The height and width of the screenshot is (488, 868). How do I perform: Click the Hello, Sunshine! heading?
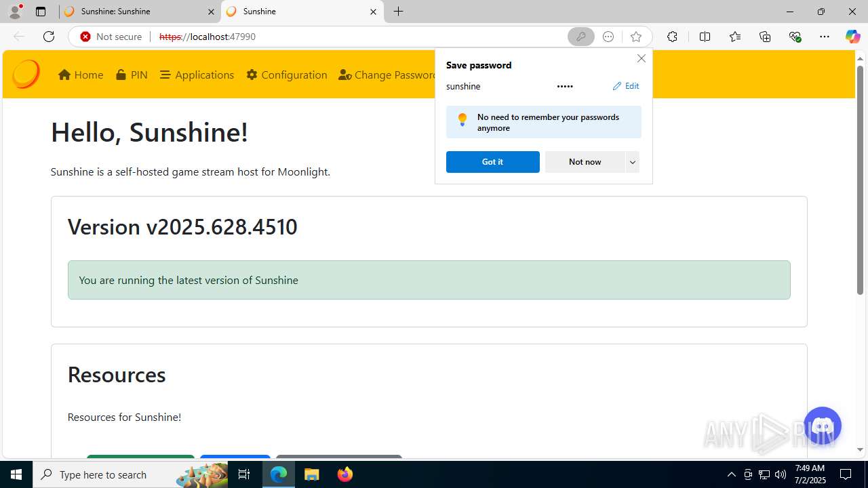tap(149, 132)
